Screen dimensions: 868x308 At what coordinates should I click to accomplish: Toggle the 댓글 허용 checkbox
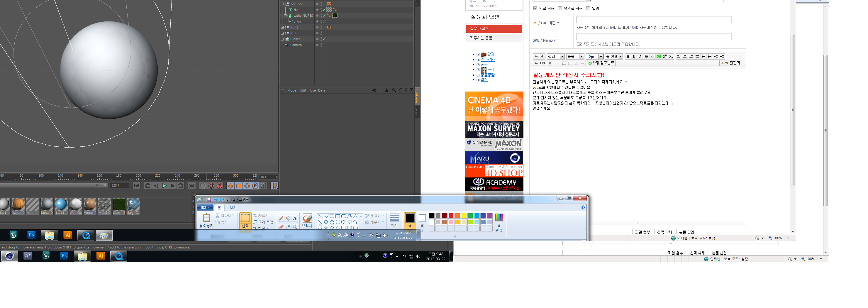(535, 9)
